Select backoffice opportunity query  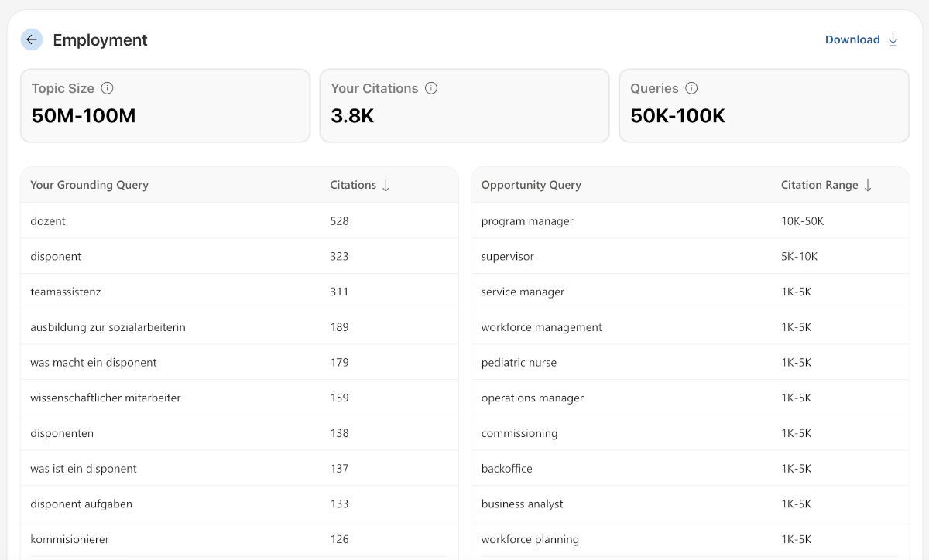(x=691, y=469)
